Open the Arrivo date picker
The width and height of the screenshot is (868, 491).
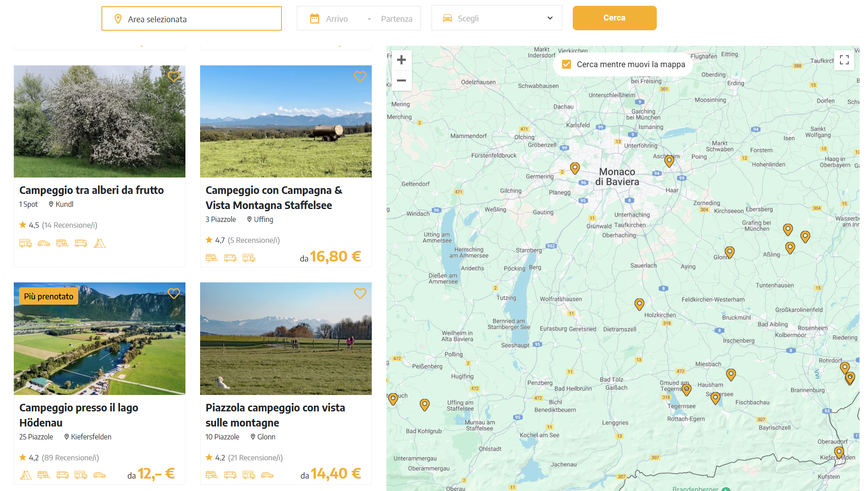[337, 19]
